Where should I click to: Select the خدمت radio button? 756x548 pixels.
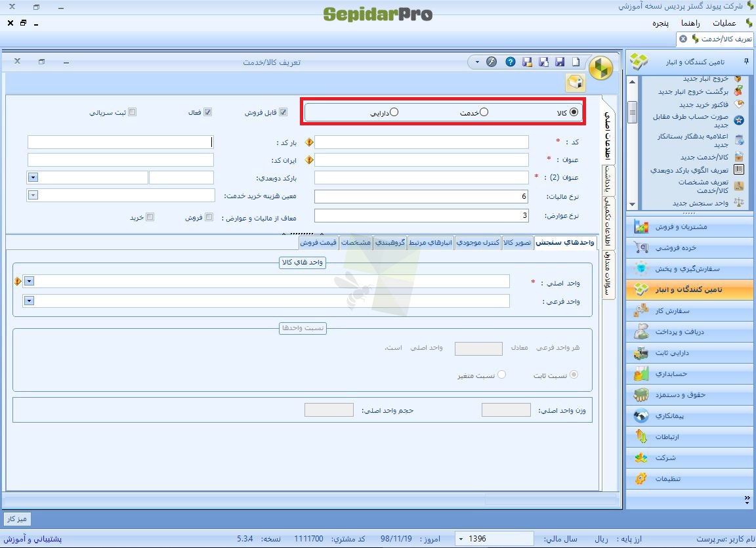484,112
